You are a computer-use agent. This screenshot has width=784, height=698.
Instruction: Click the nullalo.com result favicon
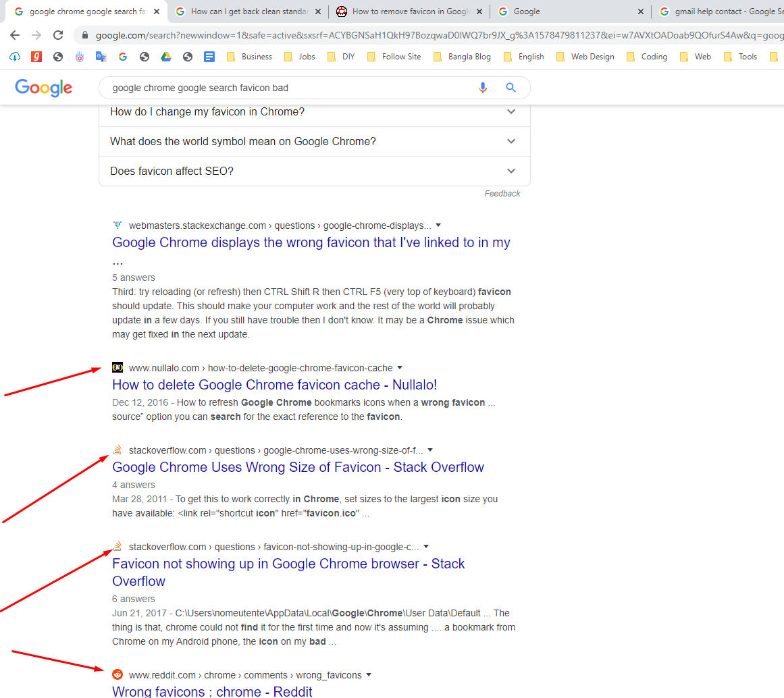117,367
